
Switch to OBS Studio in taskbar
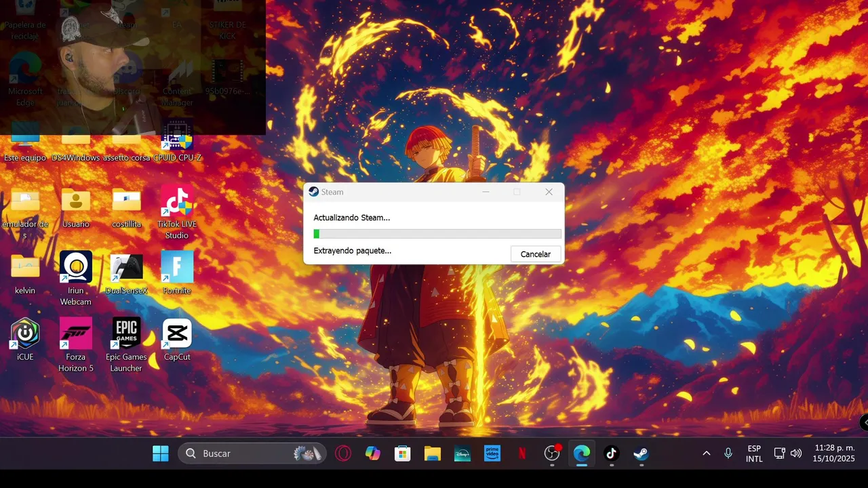point(552,453)
